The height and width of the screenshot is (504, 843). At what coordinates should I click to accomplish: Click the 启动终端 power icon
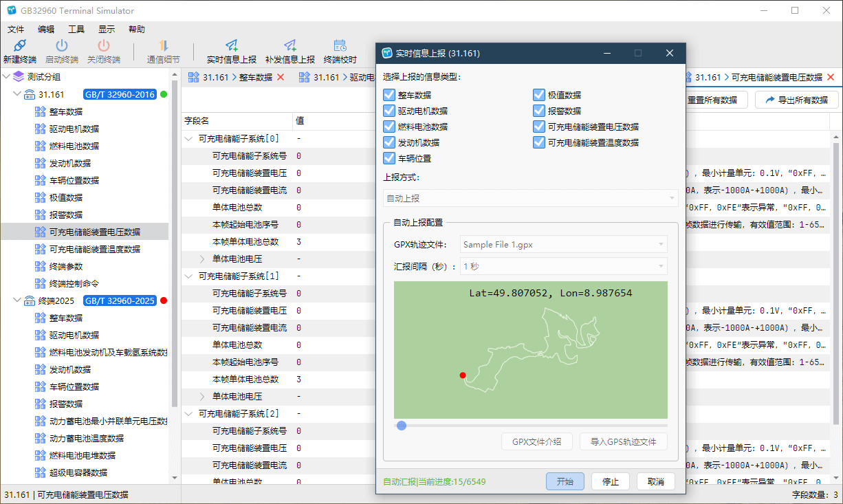tap(62, 46)
